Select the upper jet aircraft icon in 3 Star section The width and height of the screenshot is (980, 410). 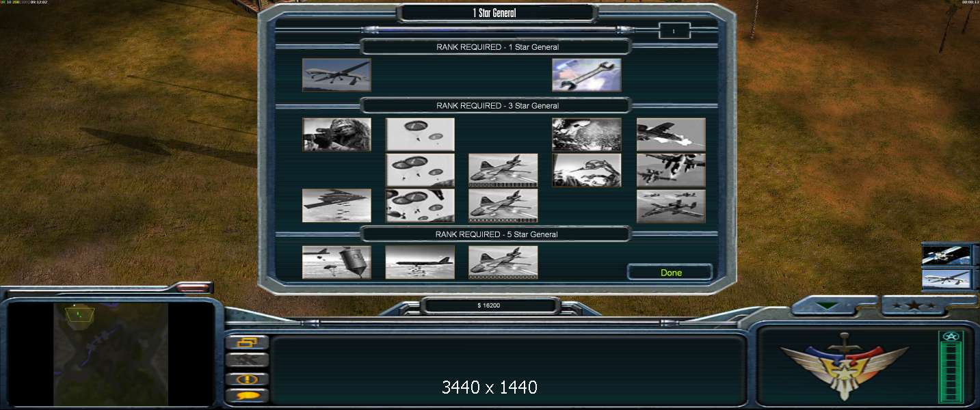point(503,170)
